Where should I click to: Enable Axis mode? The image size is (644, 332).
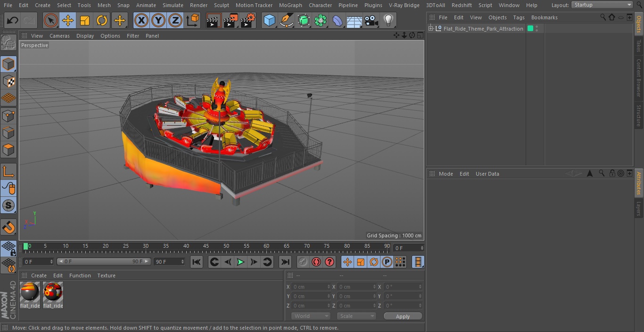(x=8, y=171)
